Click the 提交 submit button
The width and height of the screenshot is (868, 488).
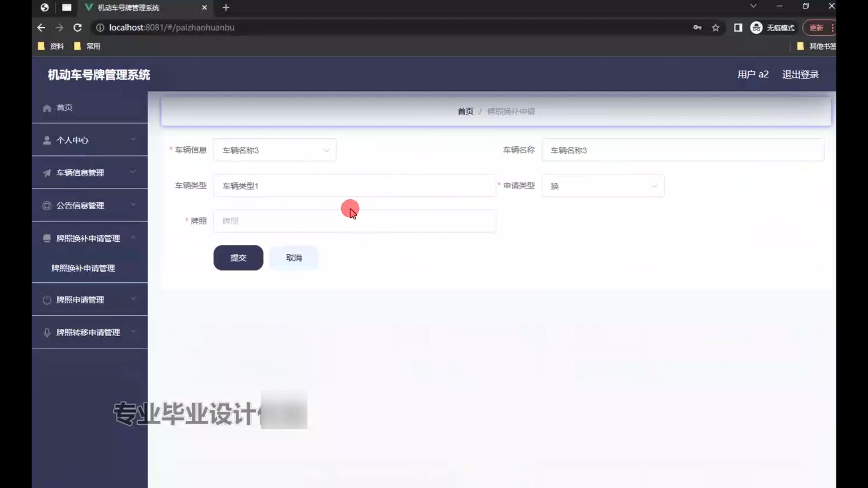[238, 258]
